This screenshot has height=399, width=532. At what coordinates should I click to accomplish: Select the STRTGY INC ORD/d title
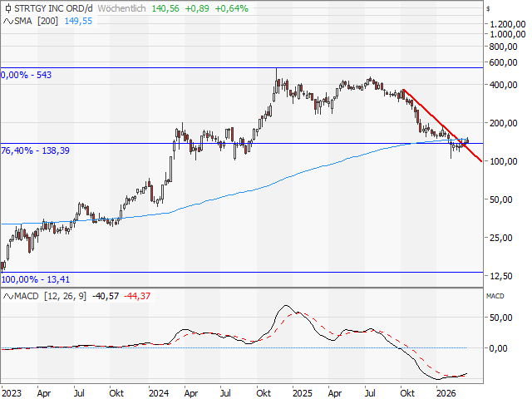[53, 8]
